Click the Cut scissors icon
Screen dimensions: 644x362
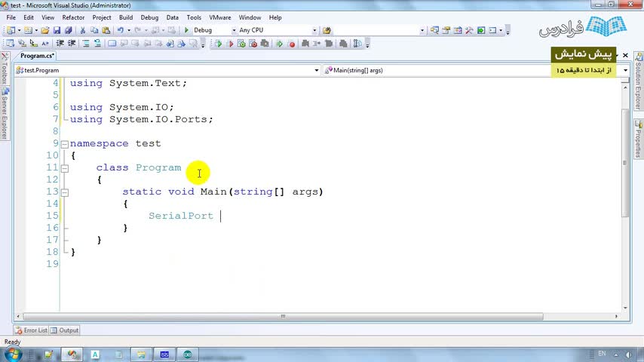click(x=82, y=30)
